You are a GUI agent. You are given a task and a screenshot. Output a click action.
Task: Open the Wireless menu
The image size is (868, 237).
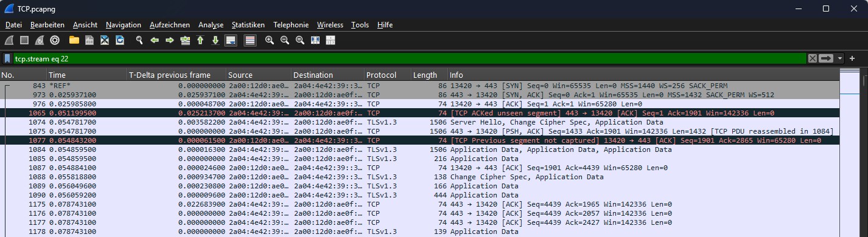[331, 25]
